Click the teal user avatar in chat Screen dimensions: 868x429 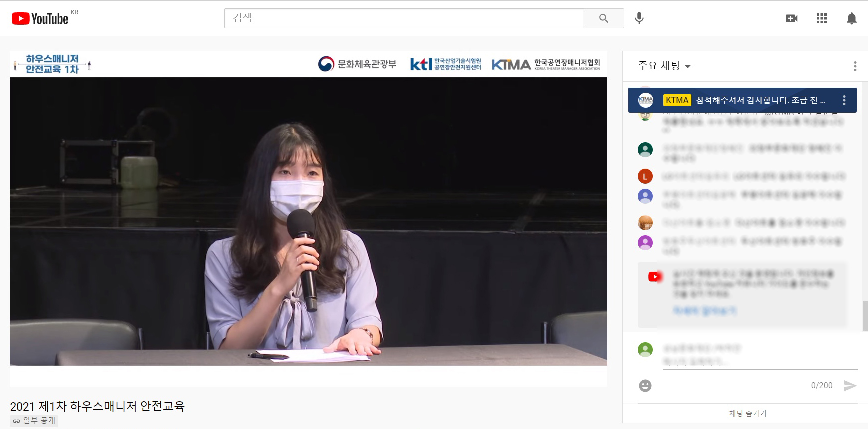click(645, 149)
